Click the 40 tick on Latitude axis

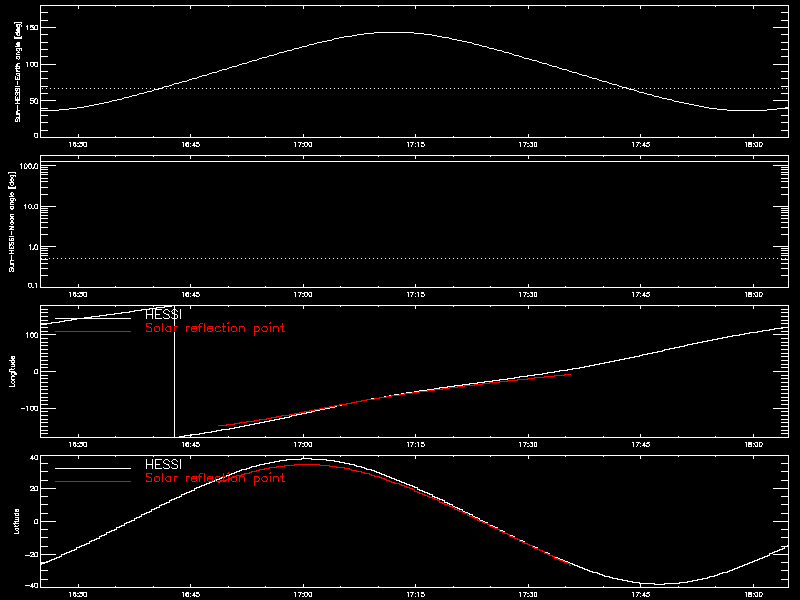(x=34, y=458)
